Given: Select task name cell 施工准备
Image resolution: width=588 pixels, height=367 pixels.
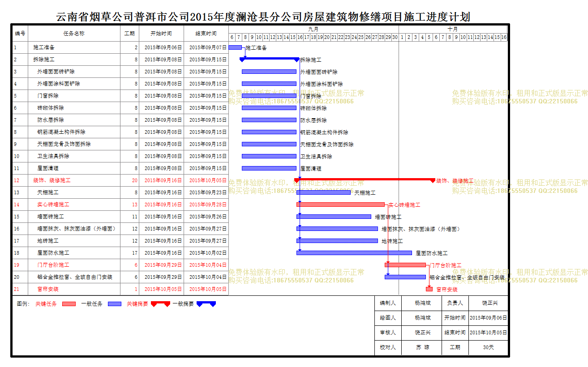Looking at the screenshot, I should tap(74, 47).
